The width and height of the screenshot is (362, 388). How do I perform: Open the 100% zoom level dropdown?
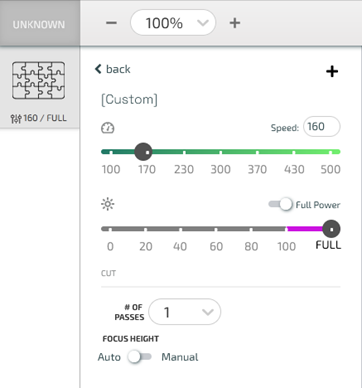[x=173, y=23]
